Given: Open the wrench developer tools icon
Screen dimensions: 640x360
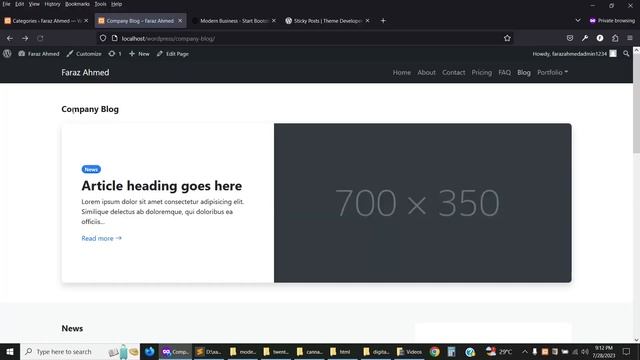Looking at the screenshot, I should click(x=585, y=38).
